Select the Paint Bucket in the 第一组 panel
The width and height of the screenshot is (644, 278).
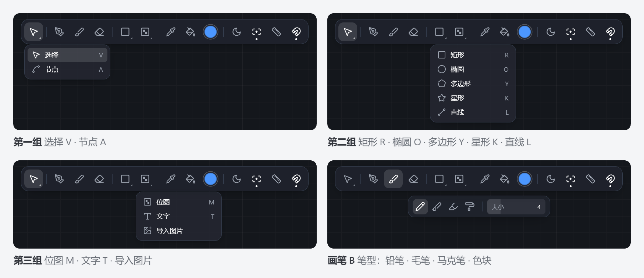pos(191,32)
